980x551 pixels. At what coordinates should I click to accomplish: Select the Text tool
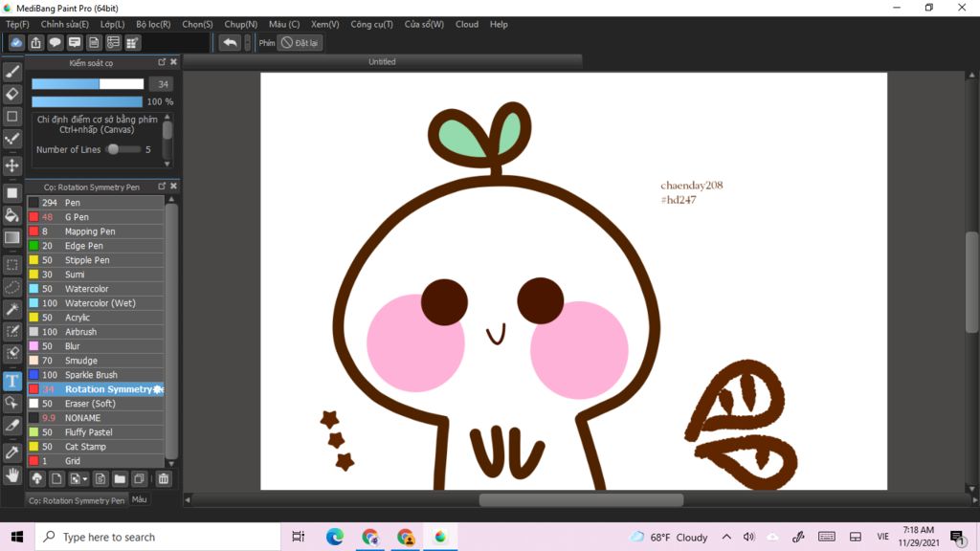click(12, 381)
